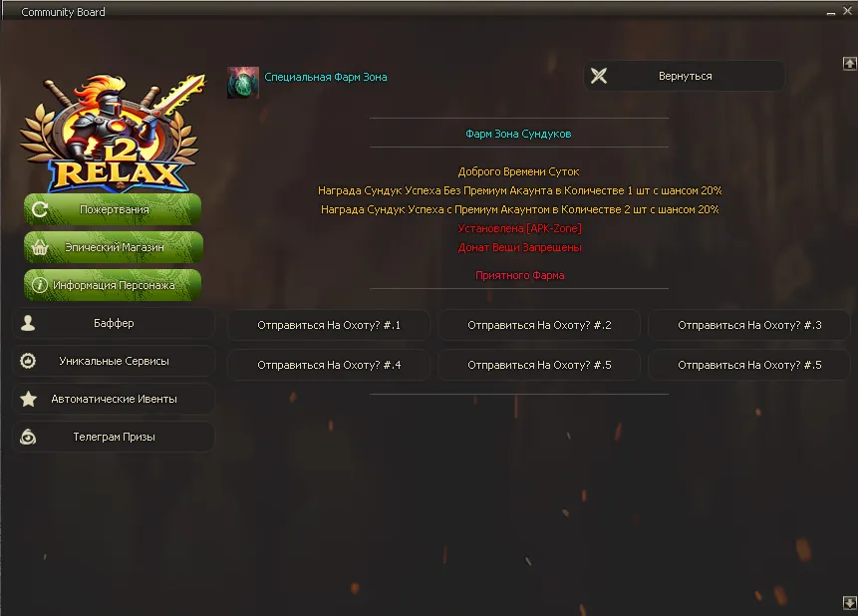
Task: Pick Отправиться На Охоту? #.4
Action: tap(329, 365)
